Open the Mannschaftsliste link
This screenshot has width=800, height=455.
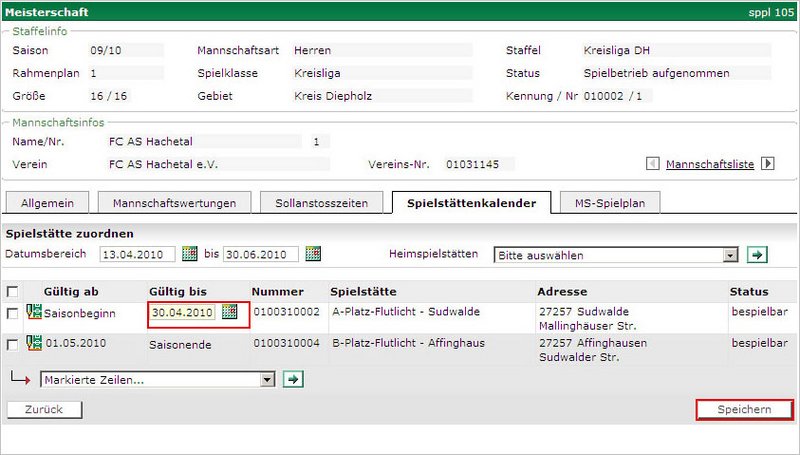709,164
